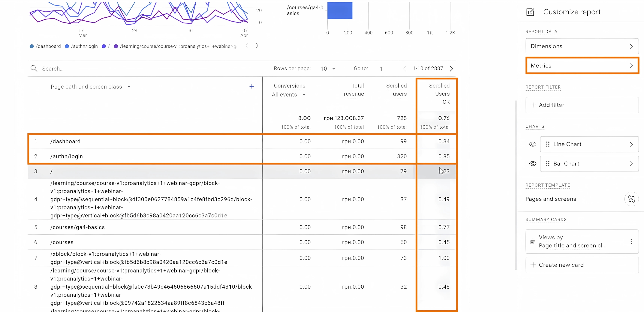
Task: Sort by Scrolled users column header
Action: [x=396, y=90]
